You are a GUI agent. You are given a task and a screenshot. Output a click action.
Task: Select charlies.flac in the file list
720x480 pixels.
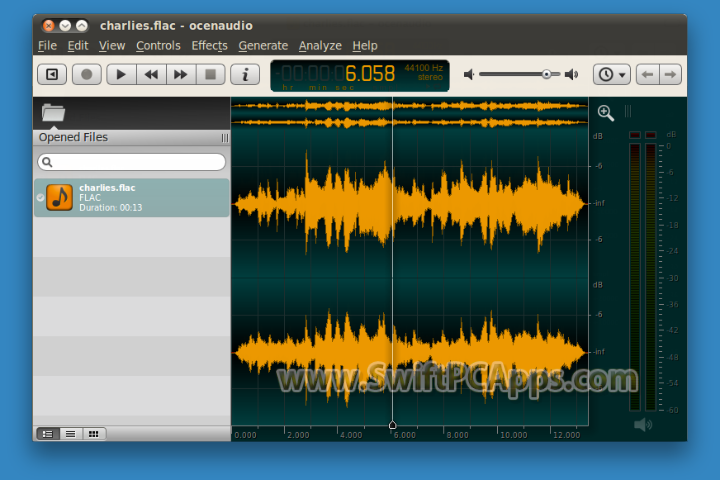(132, 198)
